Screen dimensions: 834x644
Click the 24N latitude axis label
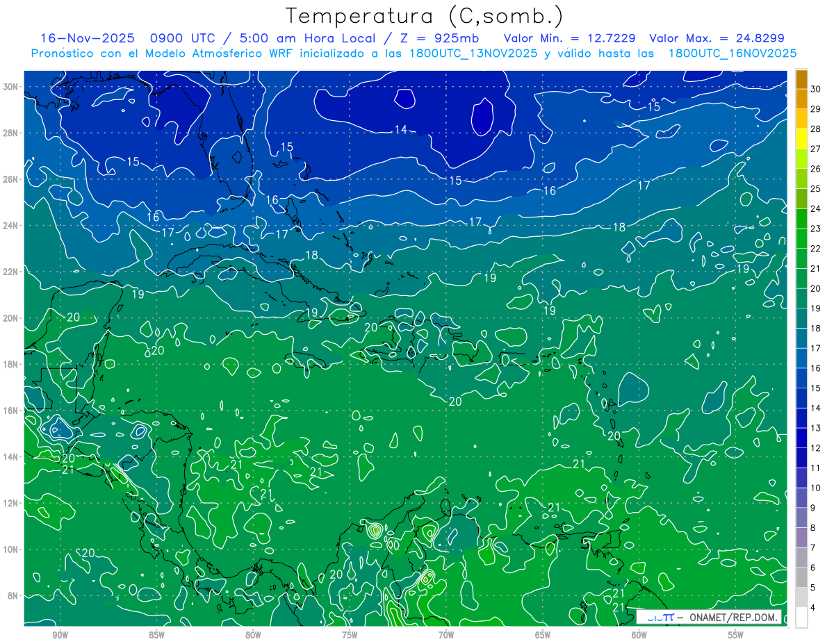coord(10,226)
